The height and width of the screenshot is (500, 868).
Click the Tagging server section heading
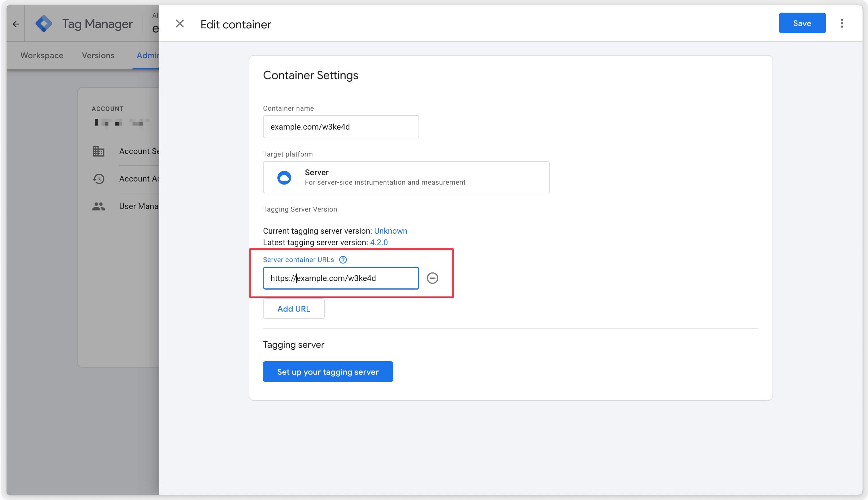[294, 344]
